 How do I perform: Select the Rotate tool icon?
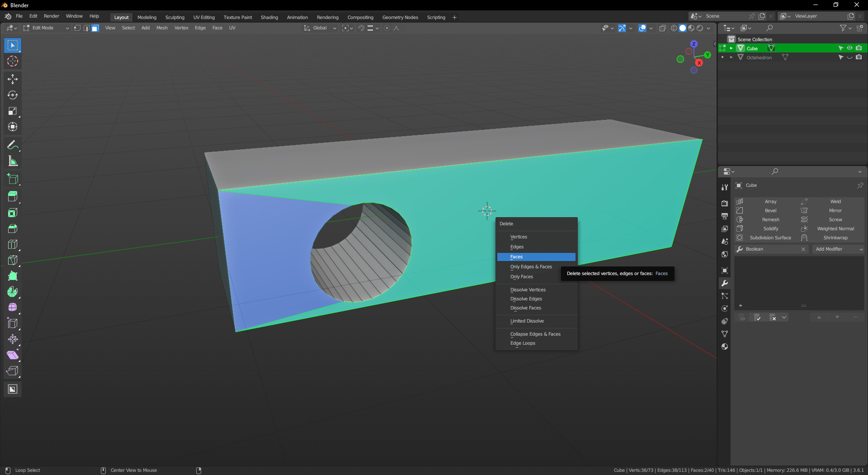coord(13,95)
